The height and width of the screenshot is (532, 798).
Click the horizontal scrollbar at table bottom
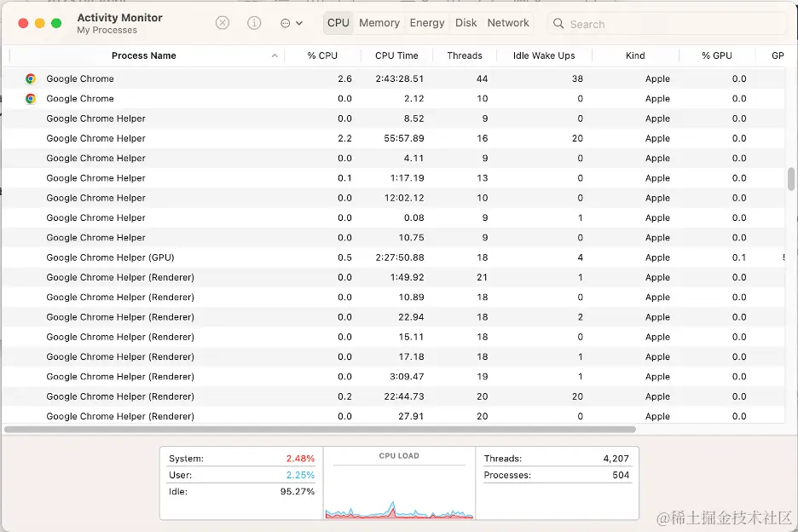point(320,430)
